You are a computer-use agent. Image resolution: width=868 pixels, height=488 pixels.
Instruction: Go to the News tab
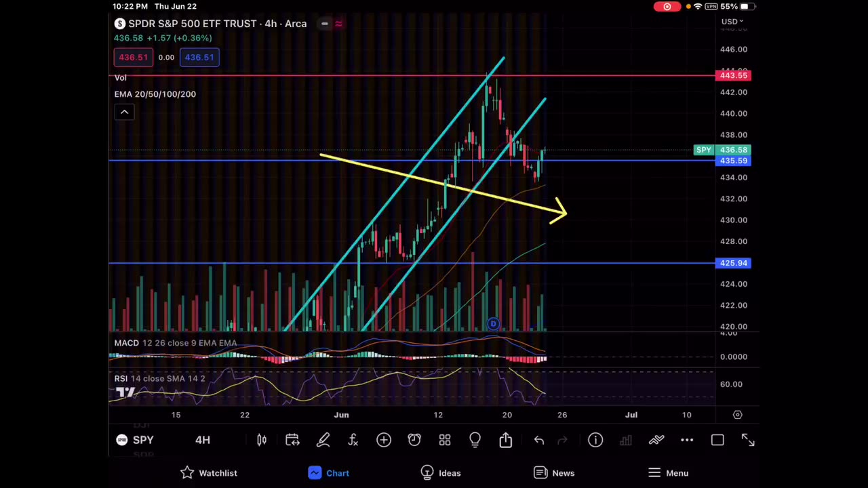[x=554, y=473]
